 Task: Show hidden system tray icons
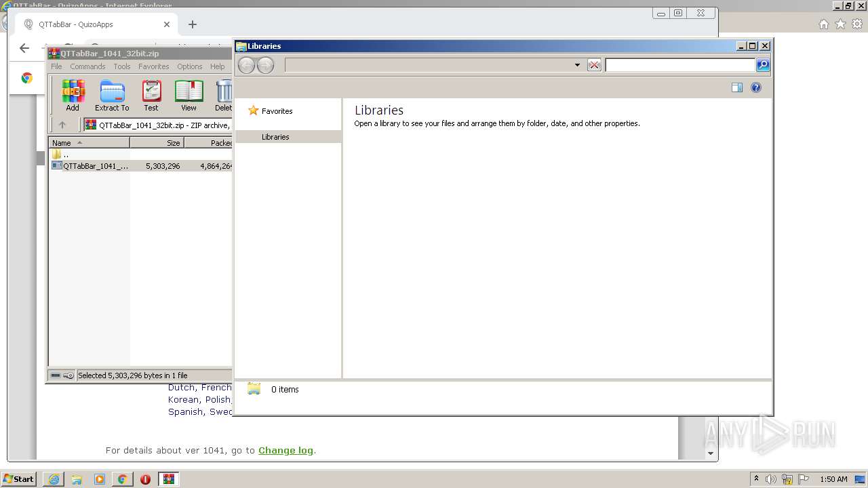[x=756, y=479]
